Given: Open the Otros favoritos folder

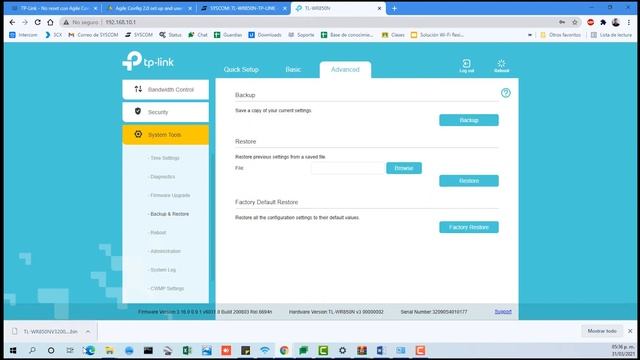Looking at the screenshot, I should pyautogui.click(x=560, y=35).
